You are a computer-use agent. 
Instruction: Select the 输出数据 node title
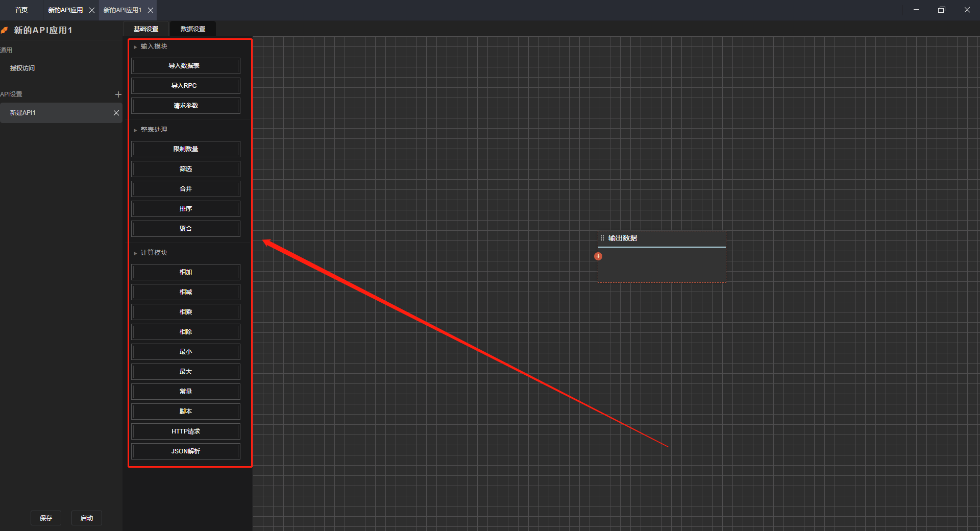pos(623,238)
